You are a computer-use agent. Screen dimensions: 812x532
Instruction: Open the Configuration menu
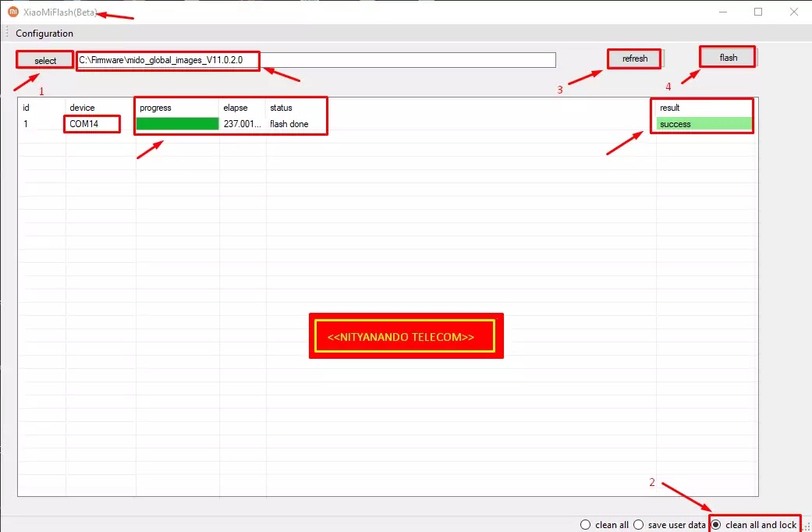click(x=44, y=34)
